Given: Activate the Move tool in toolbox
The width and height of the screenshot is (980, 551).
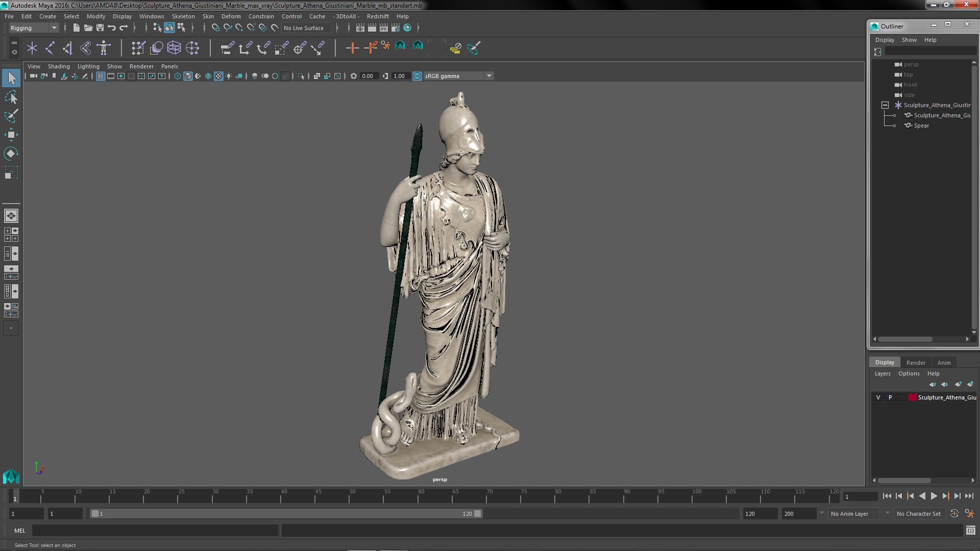Looking at the screenshot, I should (x=11, y=135).
